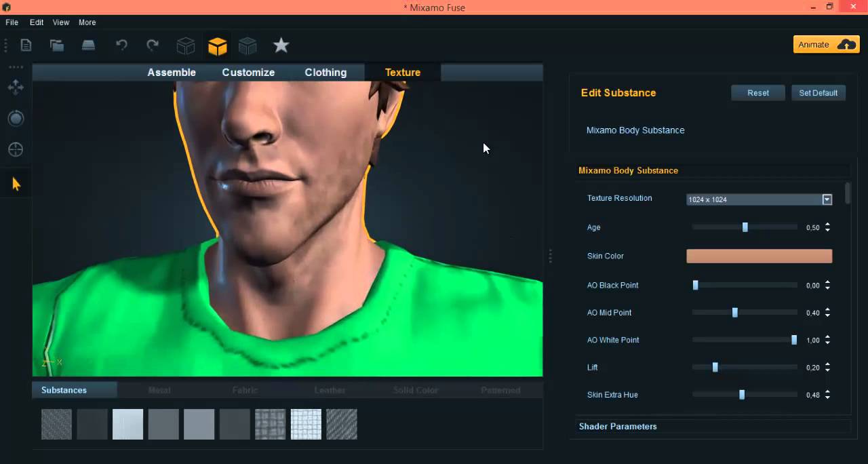
Task: Open the Texture Resolution dropdown
Action: click(x=759, y=199)
